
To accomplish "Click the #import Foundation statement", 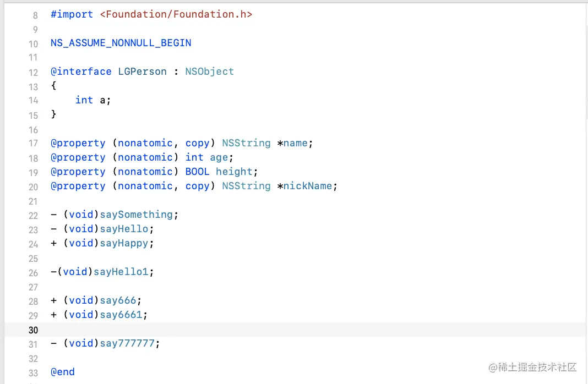I will click(151, 14).
